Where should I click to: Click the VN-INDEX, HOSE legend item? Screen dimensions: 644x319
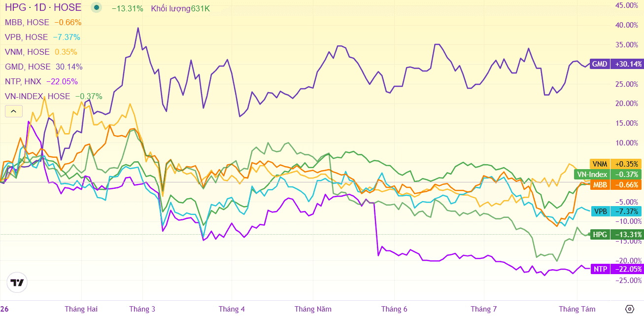[38, 97]
